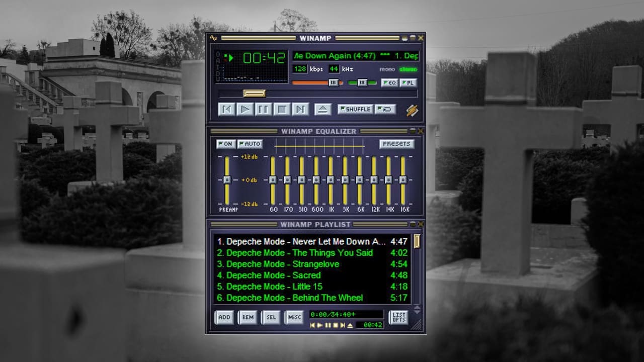Click the PREAMP slider handle
644x362 pixels.
click(x=227, y=179)
